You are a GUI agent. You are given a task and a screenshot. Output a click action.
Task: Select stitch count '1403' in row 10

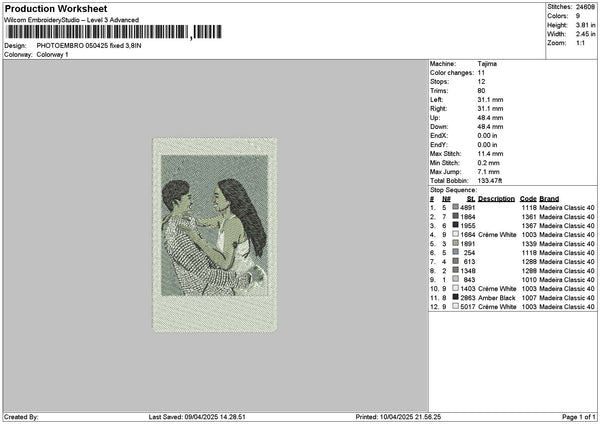468,289
